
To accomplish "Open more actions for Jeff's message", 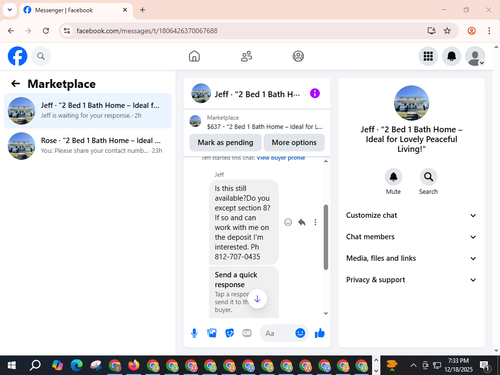I will pyautogui.click(x=315, y=222).
